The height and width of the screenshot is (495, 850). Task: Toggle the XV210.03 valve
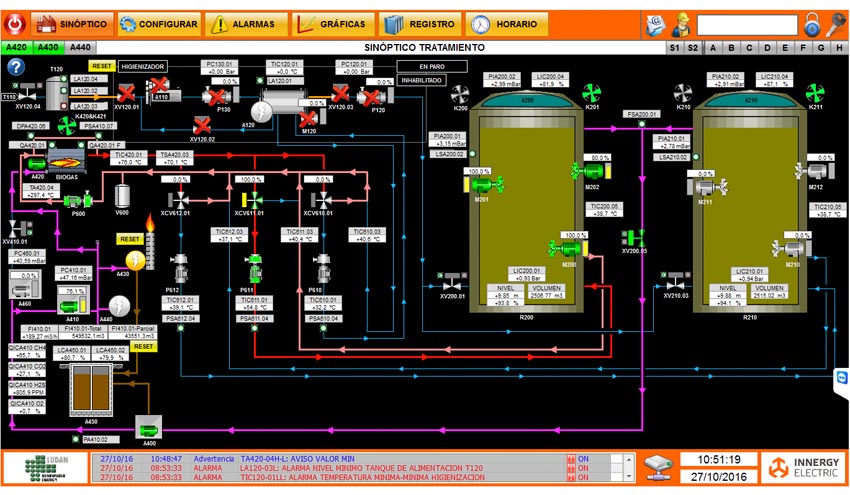tap(672, 283)
